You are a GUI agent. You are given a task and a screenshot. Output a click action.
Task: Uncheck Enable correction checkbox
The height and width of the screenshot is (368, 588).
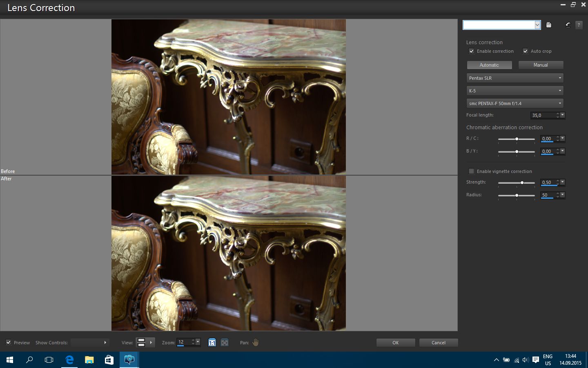pos(471,51)
